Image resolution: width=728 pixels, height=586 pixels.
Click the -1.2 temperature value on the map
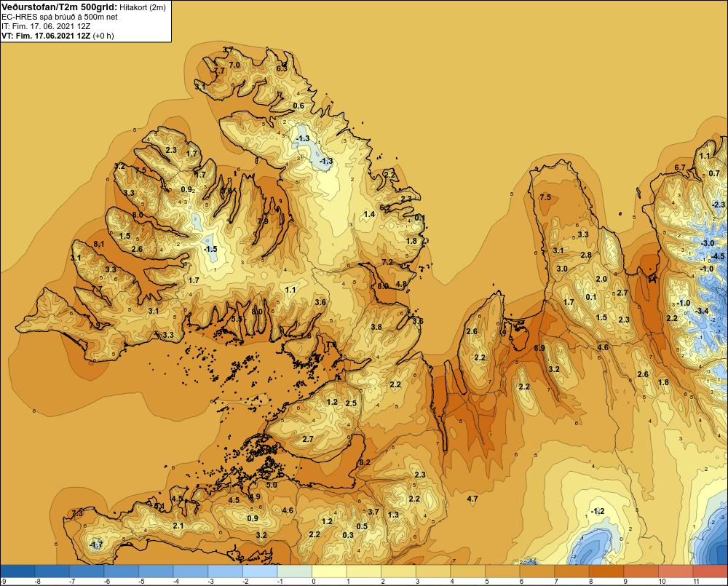point(598,511)
